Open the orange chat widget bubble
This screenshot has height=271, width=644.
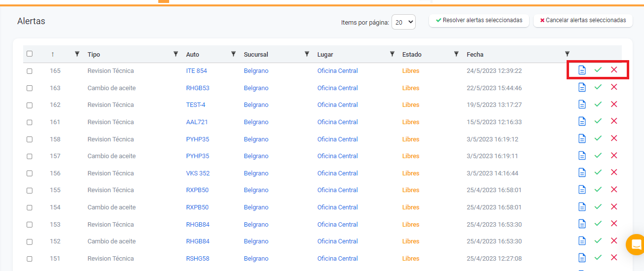(x=636, y=244)
